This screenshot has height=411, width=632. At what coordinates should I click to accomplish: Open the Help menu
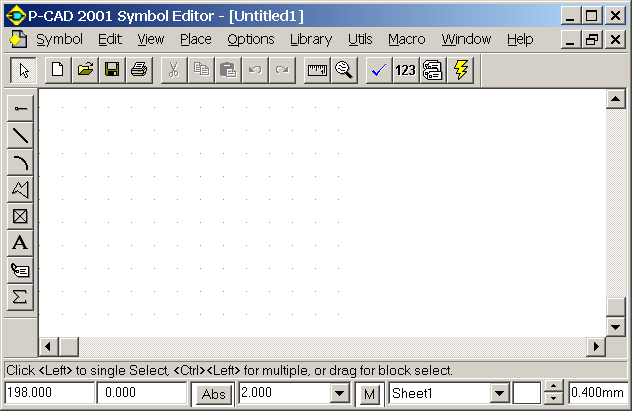pyautogui.click(x=520, y=39)
